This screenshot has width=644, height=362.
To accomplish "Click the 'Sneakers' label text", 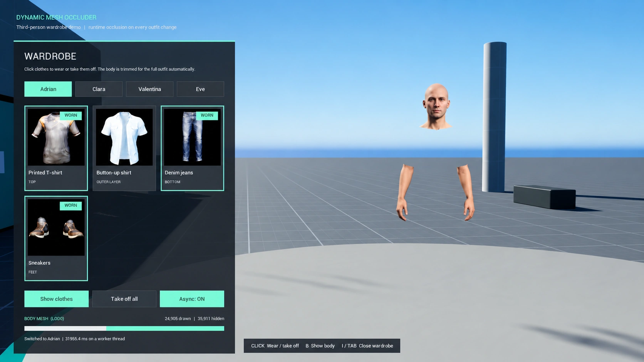I will tap(39, 263).
